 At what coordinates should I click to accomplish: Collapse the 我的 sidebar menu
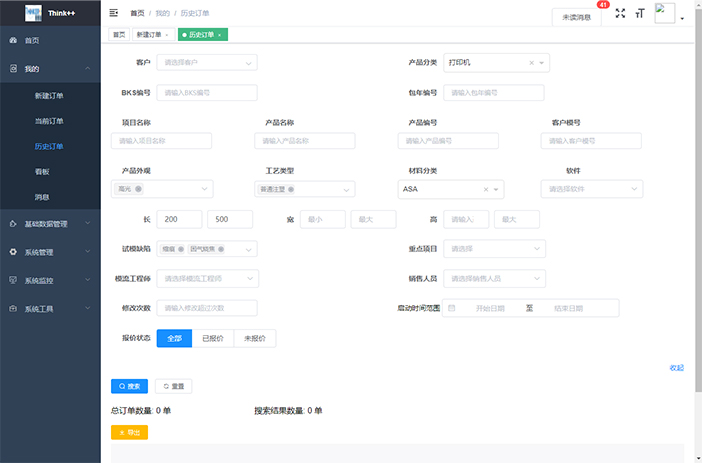[x=88, y=69]
